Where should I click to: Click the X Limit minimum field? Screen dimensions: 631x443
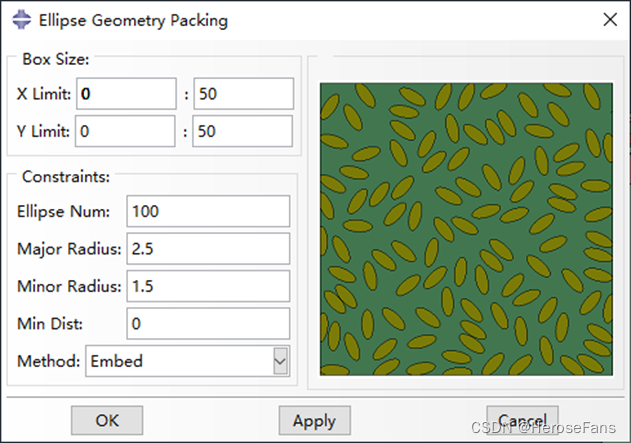[125, 94]
